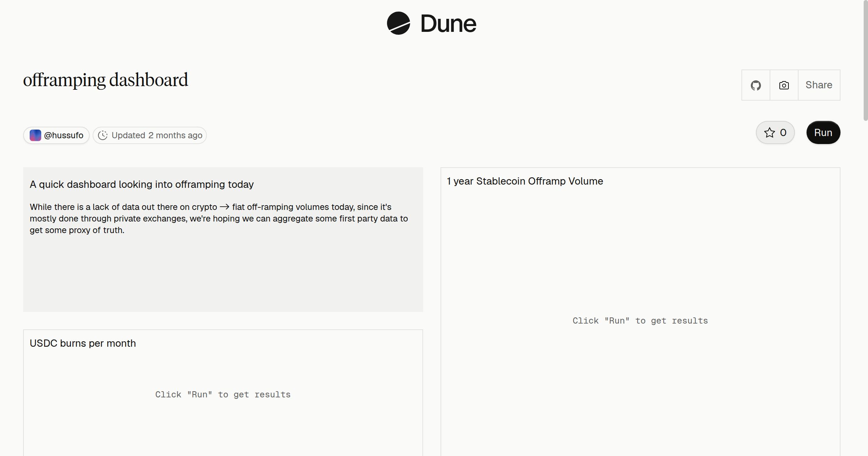Click the black Run button
Viewport: 868px width, 456px height.
tap(823, 132)
